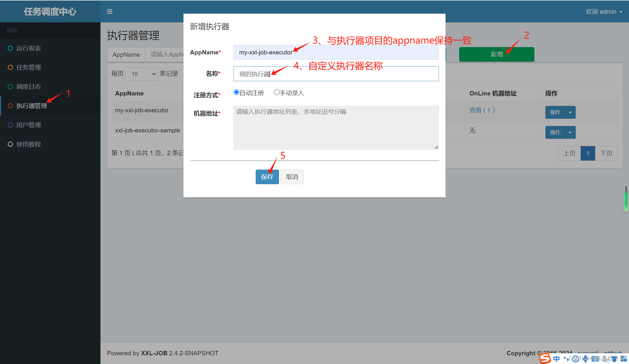Click the 用户管理 circle icon

(x=10, y=125)
